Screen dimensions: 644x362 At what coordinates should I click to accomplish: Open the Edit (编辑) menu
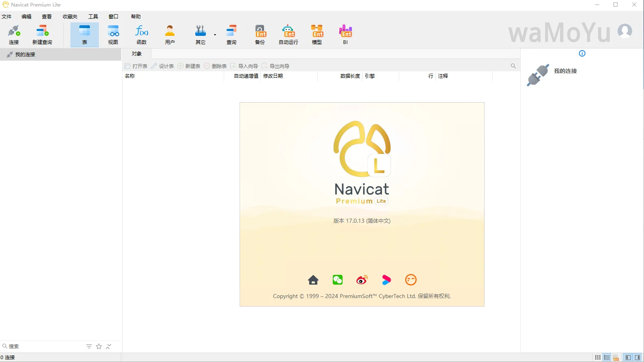(x=26, y=17)
